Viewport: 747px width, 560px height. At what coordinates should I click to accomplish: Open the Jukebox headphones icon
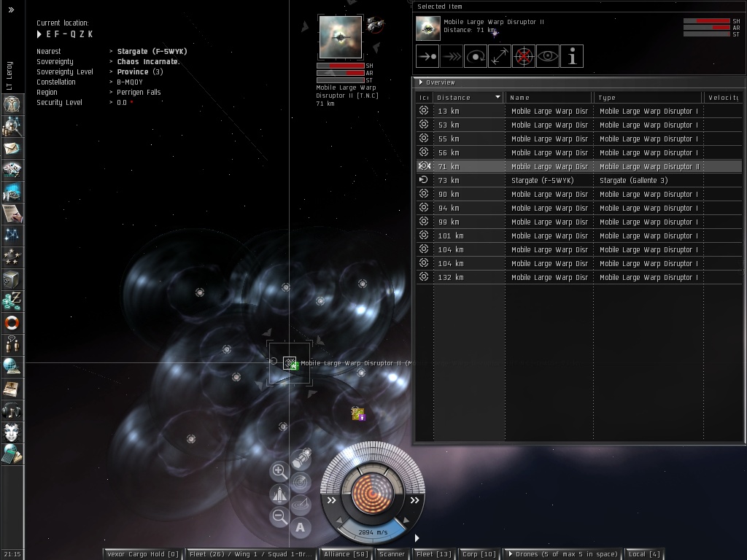pos(12,411)
